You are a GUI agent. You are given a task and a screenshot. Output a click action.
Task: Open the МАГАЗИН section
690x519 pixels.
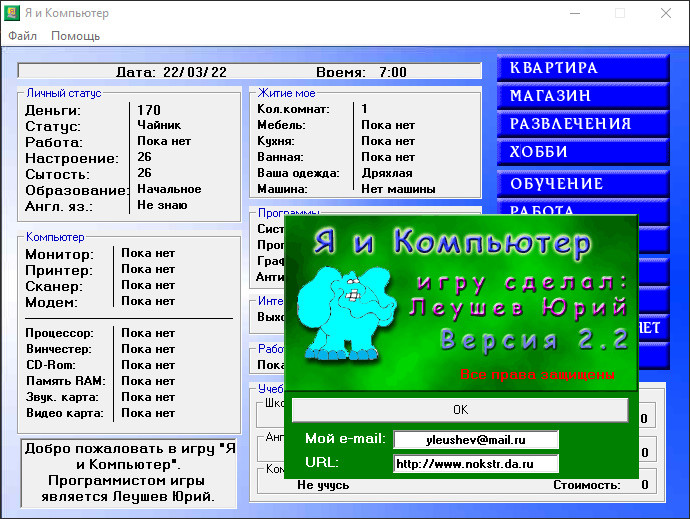(583, 96)
